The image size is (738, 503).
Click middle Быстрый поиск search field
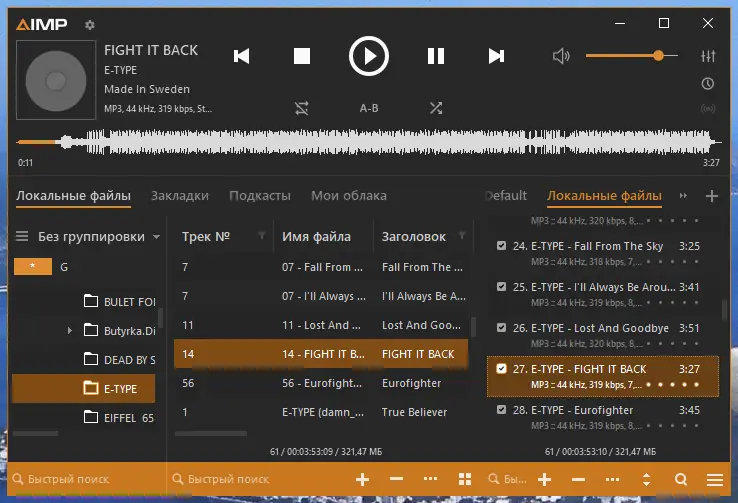258,479
